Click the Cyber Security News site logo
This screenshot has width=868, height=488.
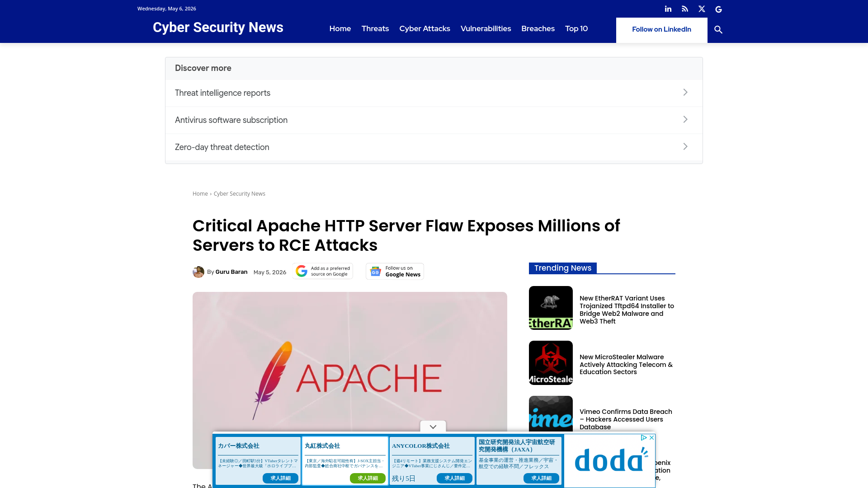pos(218,28)
